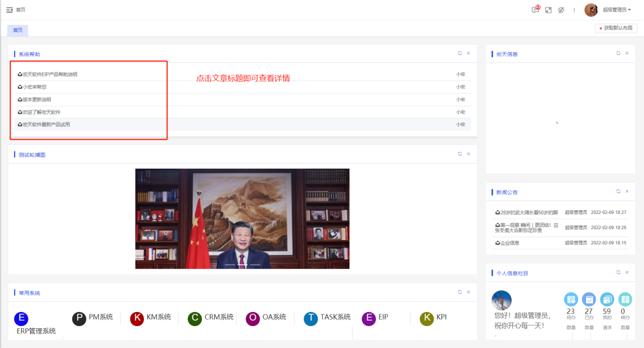Click the user avatar in top header

pos(591,10)
